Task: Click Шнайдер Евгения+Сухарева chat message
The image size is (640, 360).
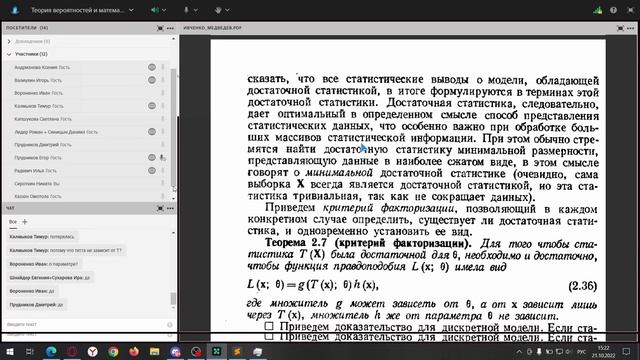Action: [50, 278]
